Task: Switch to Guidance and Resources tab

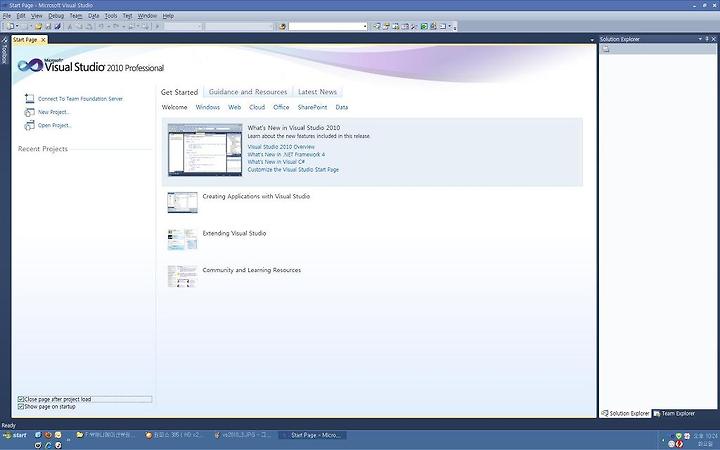Action: [248, 92]
